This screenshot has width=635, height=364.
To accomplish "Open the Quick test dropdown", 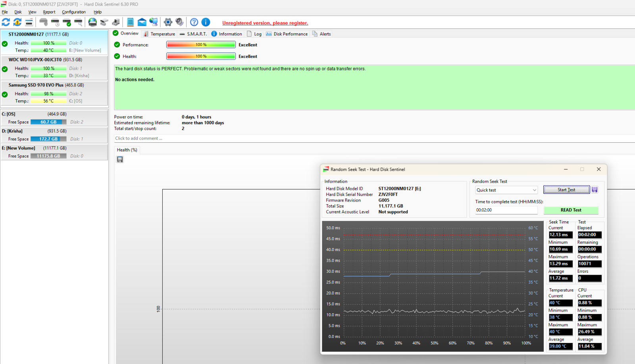I will (506, 190).
